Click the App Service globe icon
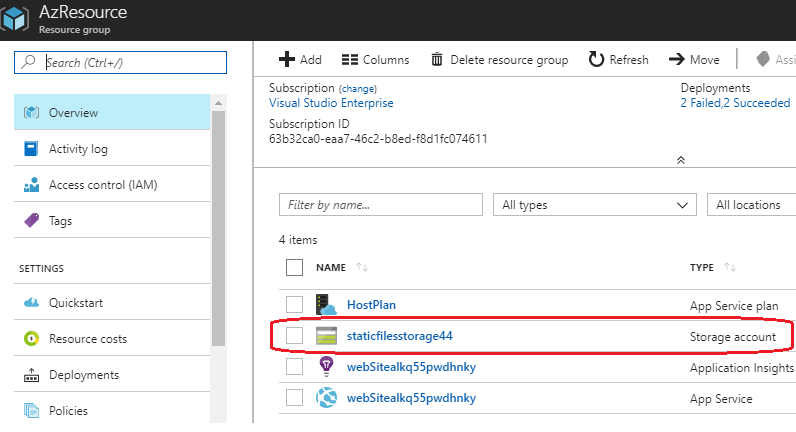 pyautogui.click(x=326, y=398)
